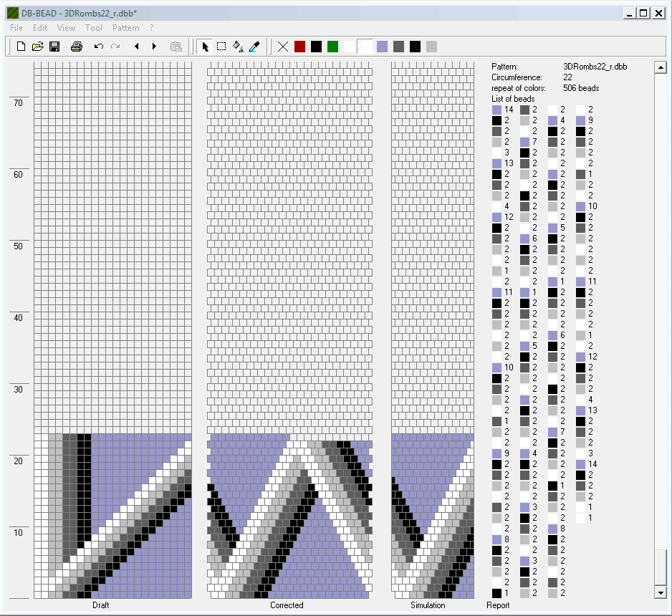Image resolution: width=672 pixels, height=616 pixels.
Task: Toggle the rectangular selection tool
Action: coord(221,47)
